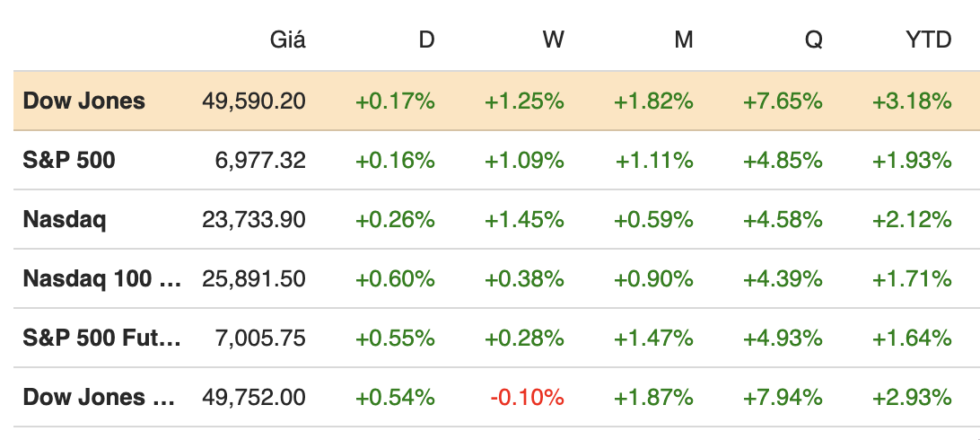The height and width of the screenshot is (440, 980).
Task: Select the Nasdaq index link
Action: [65, 219]
